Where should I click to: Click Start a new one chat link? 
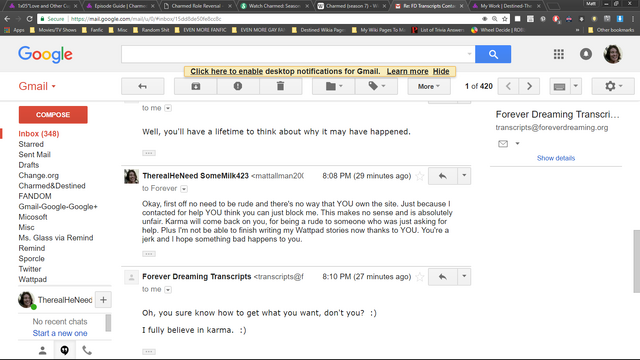(x=60, y=333)
